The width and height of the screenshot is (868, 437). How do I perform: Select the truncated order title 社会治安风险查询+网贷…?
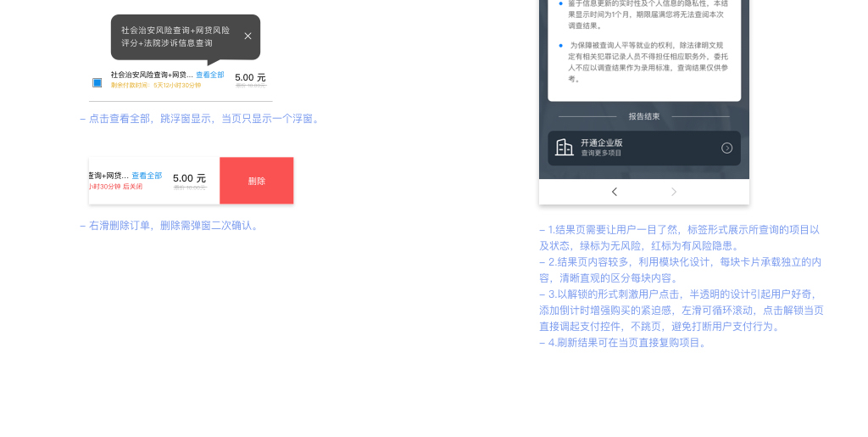pyautogui.click(x=152, y=75)
